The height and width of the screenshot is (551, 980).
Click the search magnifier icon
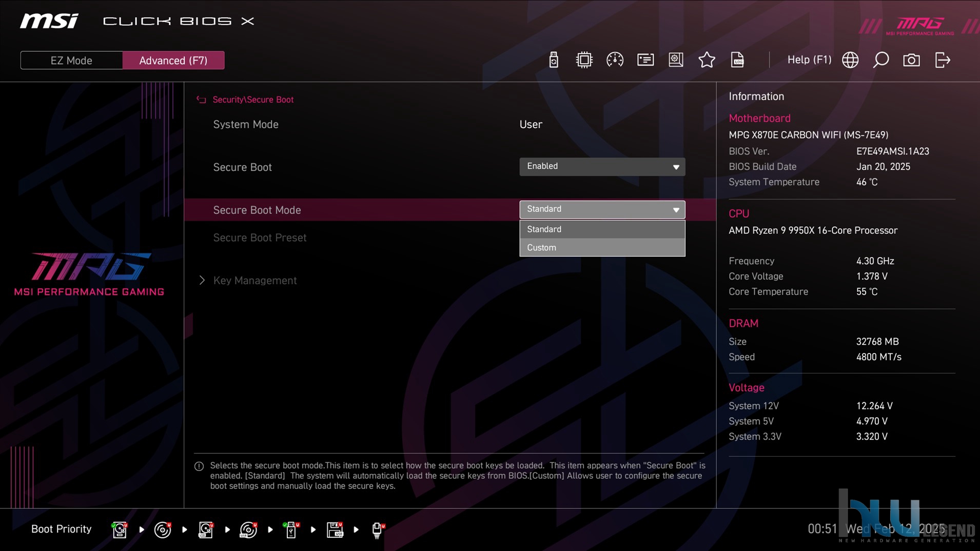coord(881,60)
